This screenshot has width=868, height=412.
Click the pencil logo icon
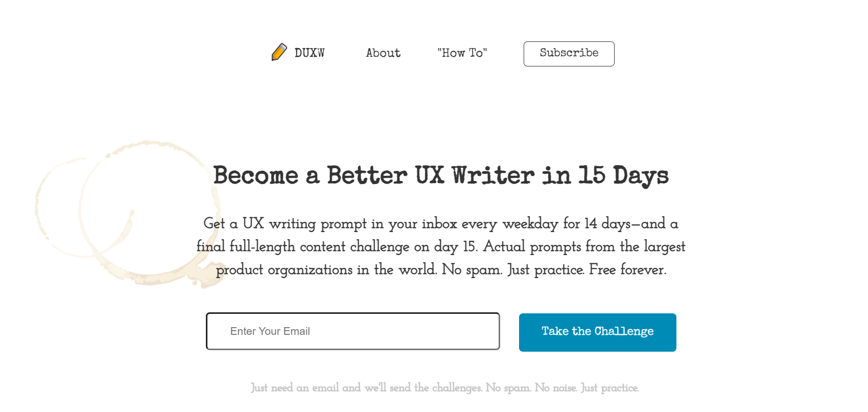pos(279,52)
